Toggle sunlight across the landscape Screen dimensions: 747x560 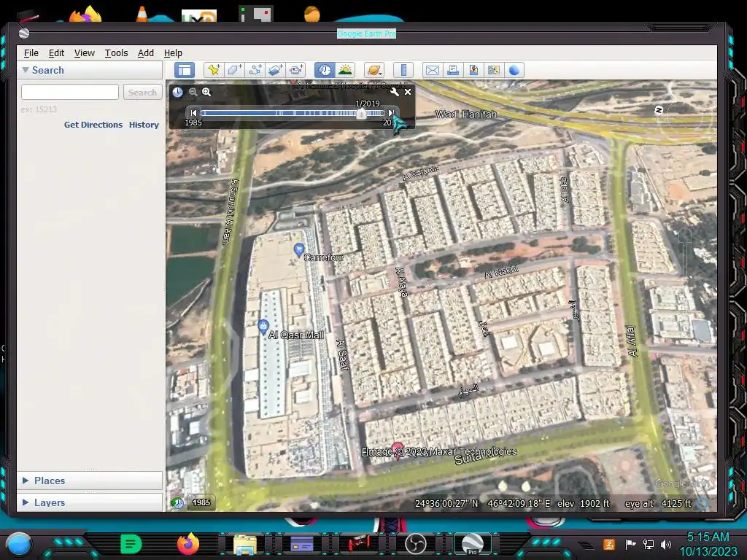[x=345, y=71]
